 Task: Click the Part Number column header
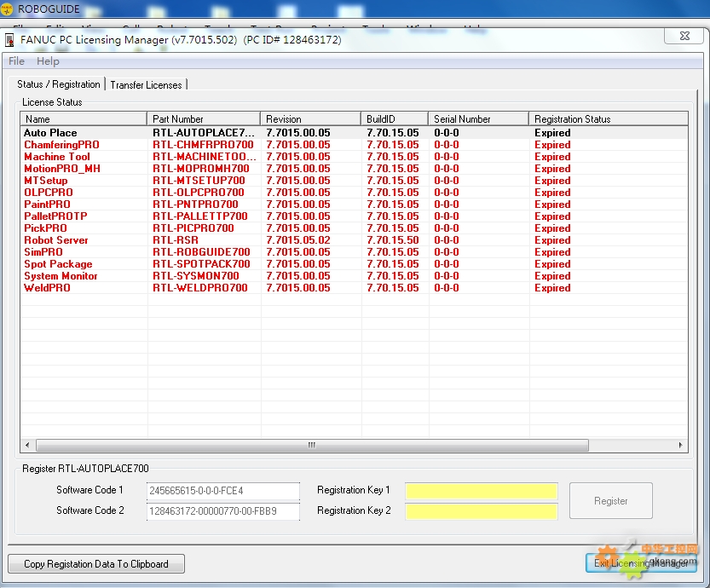click(204, 119)
